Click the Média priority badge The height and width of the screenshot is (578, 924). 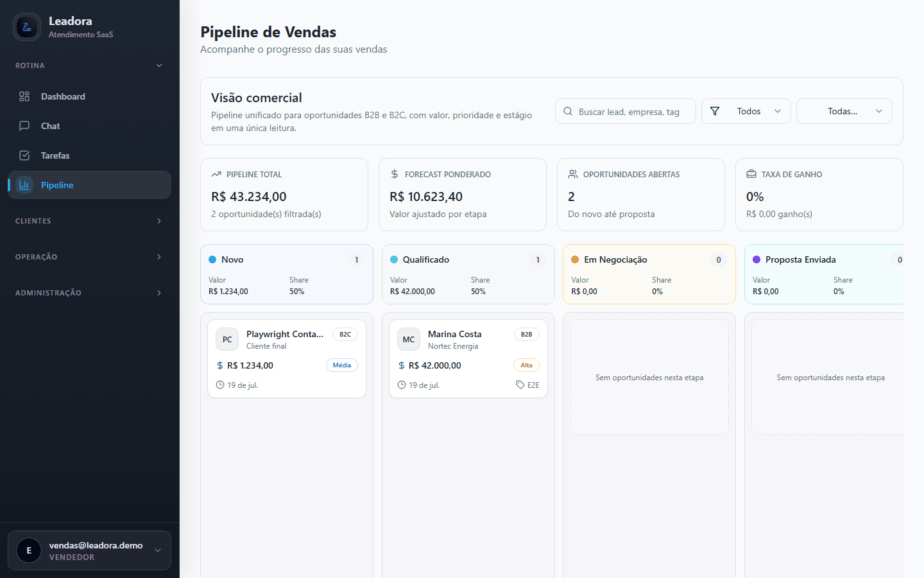(x=342, y=365)
